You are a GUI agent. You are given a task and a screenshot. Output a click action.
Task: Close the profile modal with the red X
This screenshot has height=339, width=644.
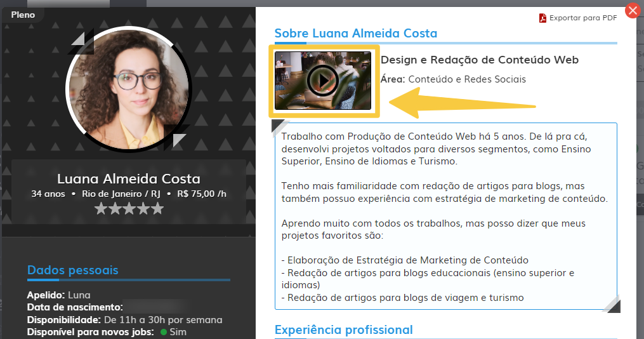coord(633,10)
